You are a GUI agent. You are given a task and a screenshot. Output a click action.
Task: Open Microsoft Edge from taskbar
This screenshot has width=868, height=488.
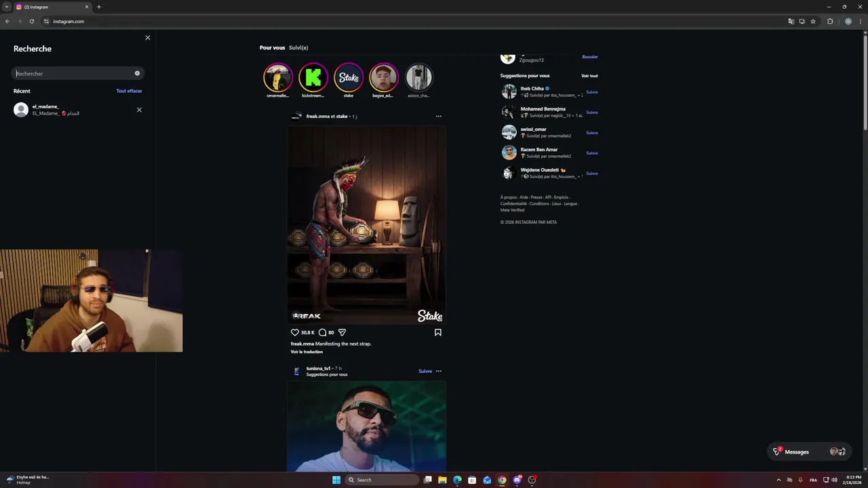457,480
